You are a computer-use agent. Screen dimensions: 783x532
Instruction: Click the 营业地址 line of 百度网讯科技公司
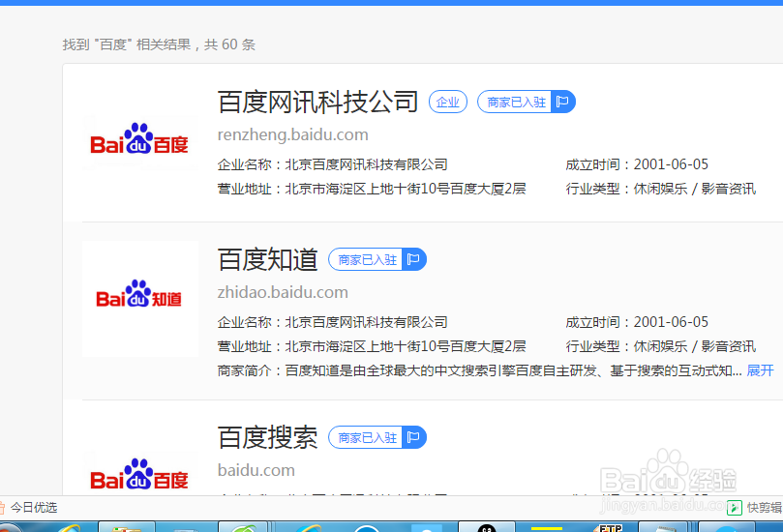coord(372,189)
